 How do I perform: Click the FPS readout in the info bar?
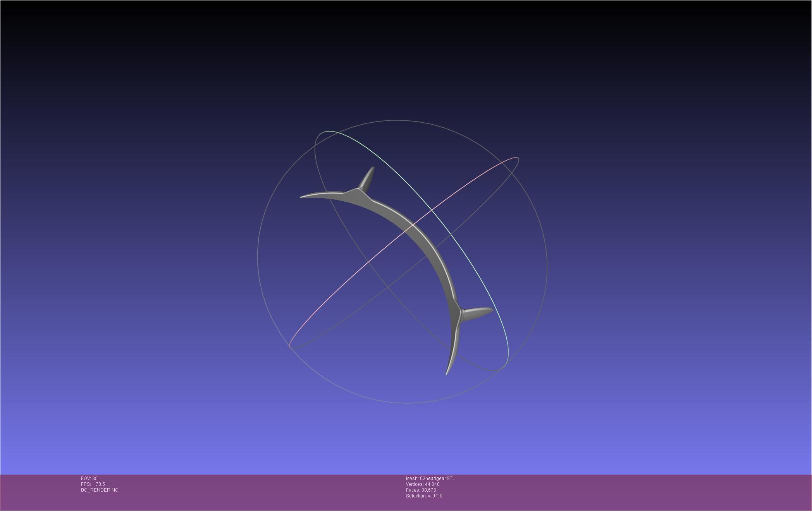click(x=93, y=484)
